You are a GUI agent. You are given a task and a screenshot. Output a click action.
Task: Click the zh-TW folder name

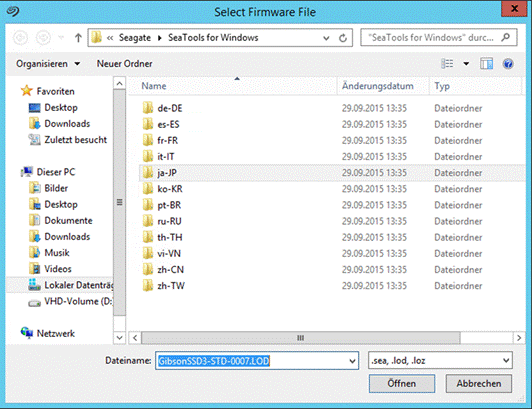[171, 286]
